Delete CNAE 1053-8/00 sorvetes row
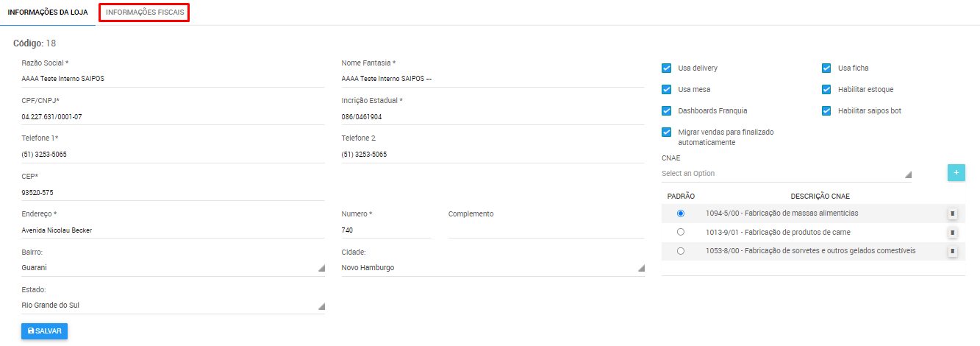The height and width of the screenshot is (346, 980). click(x=952, y=251)
